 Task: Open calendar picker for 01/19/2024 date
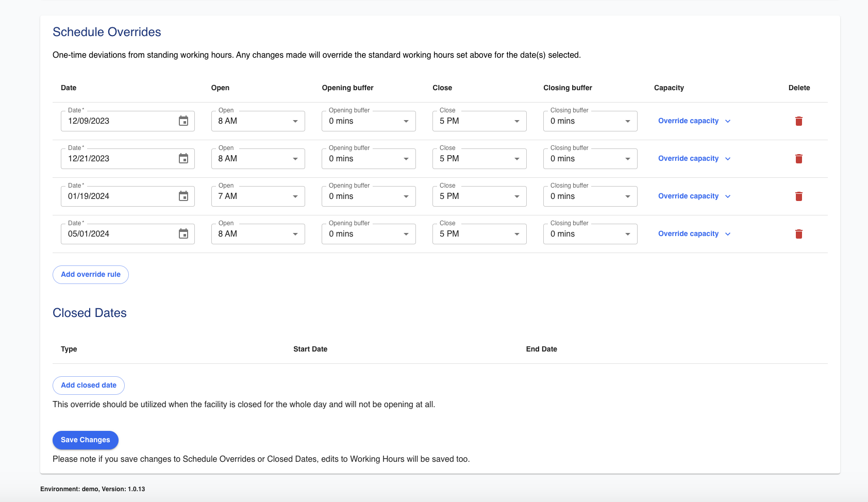[x=183, y=196]
